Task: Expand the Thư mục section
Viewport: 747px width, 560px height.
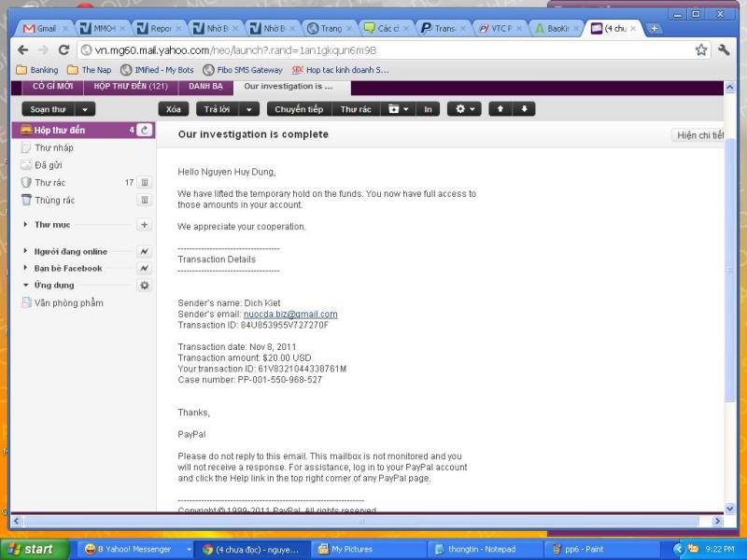Action: (x=25, y=225)
